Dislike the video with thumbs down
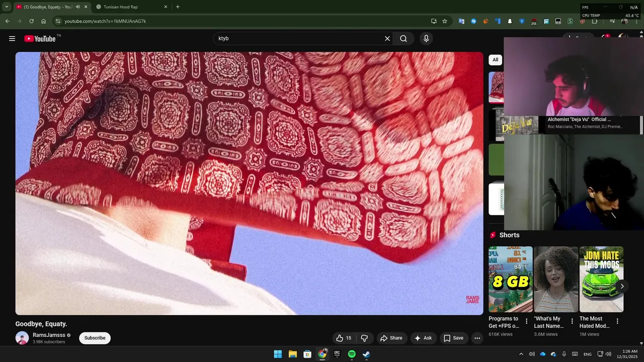Image resolution: width=644 pixels, height=362 pixels. (365, 338)
